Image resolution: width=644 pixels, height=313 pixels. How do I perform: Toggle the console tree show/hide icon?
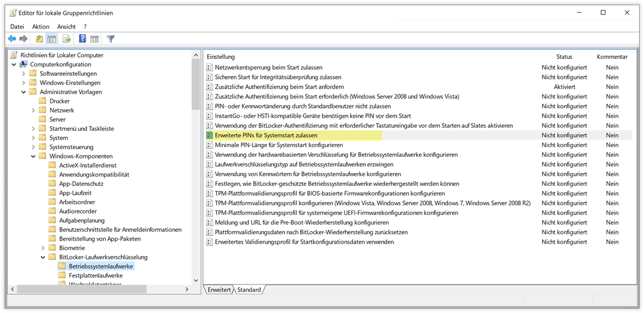[x=51, y=39]
